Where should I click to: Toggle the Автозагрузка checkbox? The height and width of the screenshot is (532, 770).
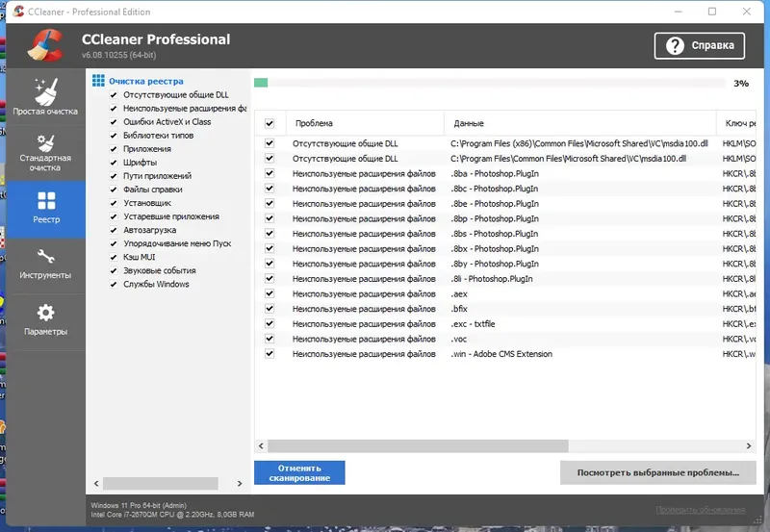coord(114,230)
